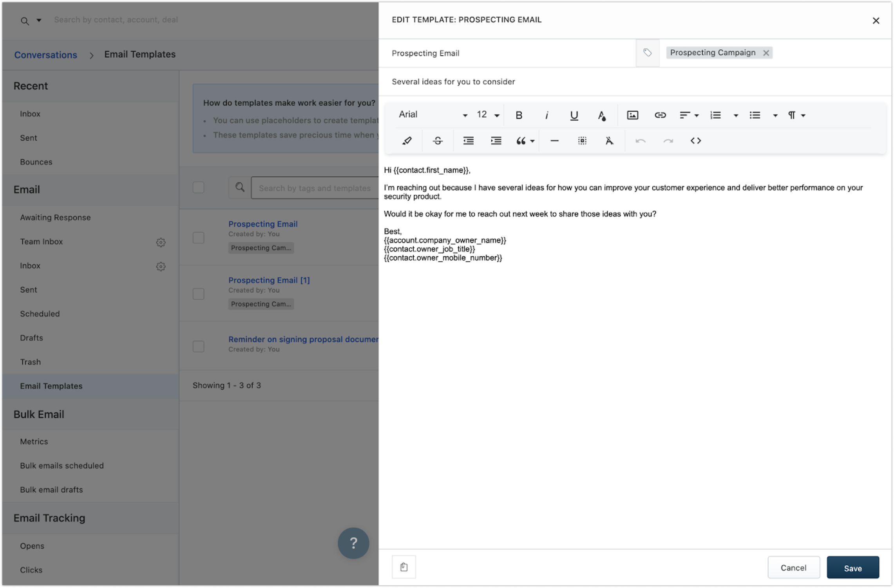Select Scheduled in the Email sidebar
The width and height of the screenshot is (894, 588).
(x=40, y=314)
